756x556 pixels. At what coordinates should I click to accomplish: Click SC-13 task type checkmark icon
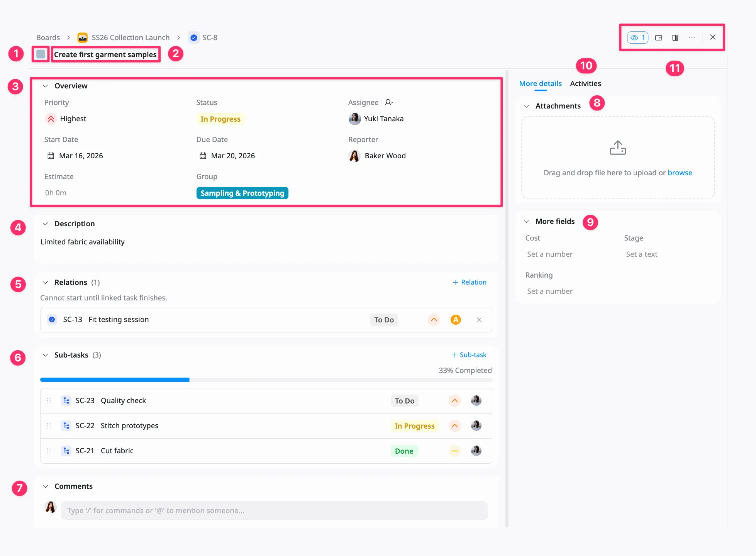(52, 319)
